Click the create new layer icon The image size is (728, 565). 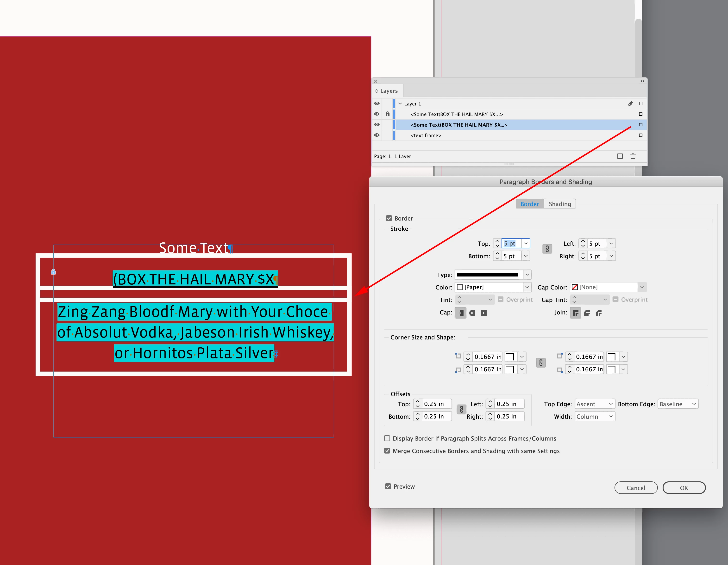pos(620,156)
